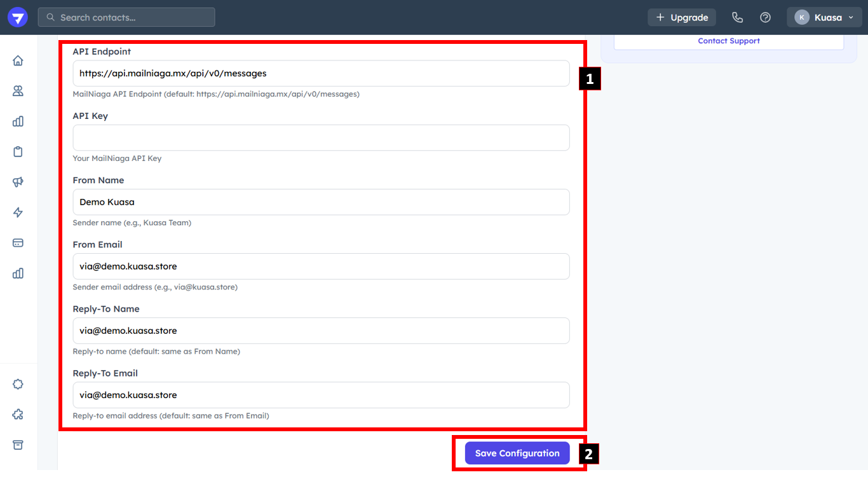Click into the empty API Key field
Screen dimensions: 868x477
pos(321,137)
